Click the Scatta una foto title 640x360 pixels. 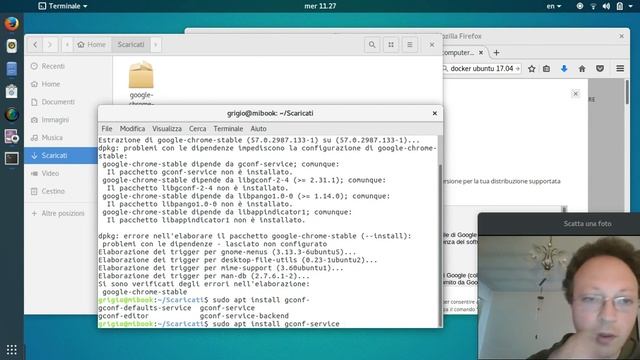pos(587,224)
